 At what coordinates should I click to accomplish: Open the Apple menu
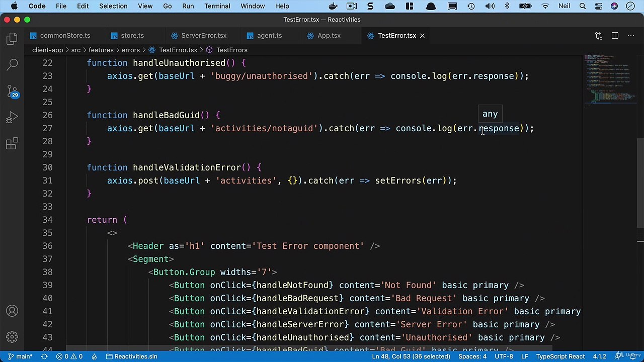(14, 6)
